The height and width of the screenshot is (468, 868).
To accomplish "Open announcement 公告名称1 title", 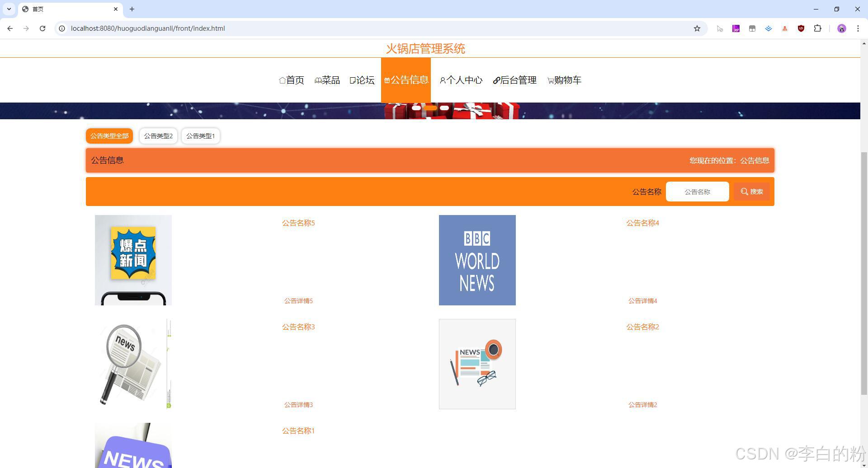I will tap(298, 431).
